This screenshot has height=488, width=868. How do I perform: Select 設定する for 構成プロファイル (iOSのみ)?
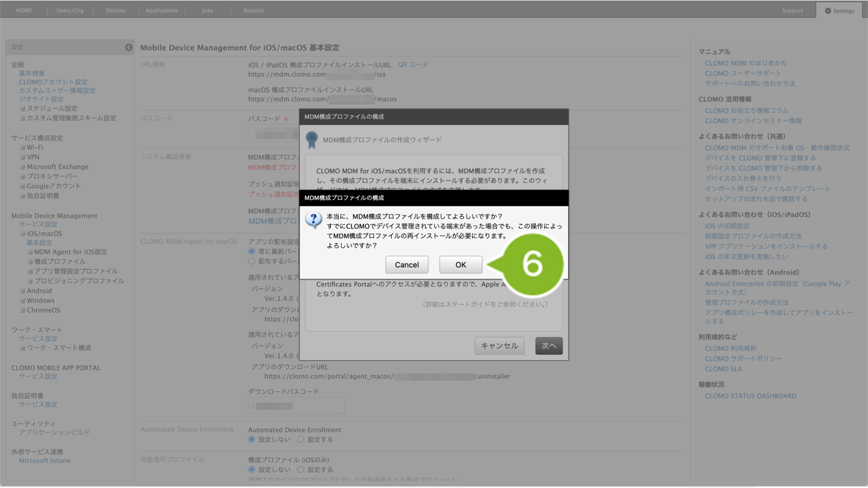point(301,469)
